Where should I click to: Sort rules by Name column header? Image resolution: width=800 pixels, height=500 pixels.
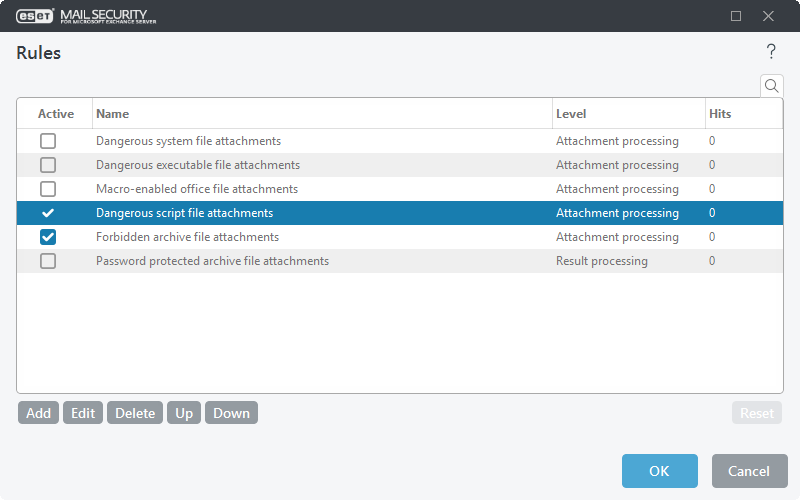pyautogui.click(x=320, y=114)
